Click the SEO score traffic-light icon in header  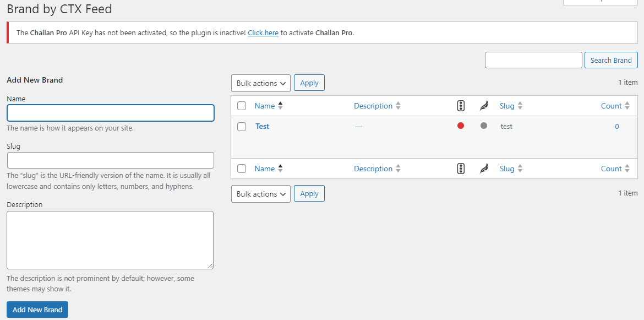461,106
